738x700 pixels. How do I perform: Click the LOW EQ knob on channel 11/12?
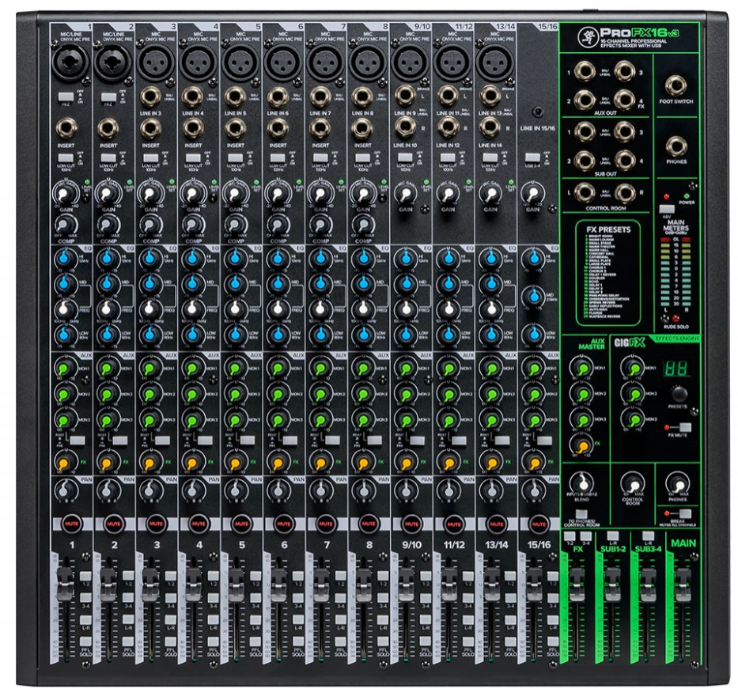[448, 335]
